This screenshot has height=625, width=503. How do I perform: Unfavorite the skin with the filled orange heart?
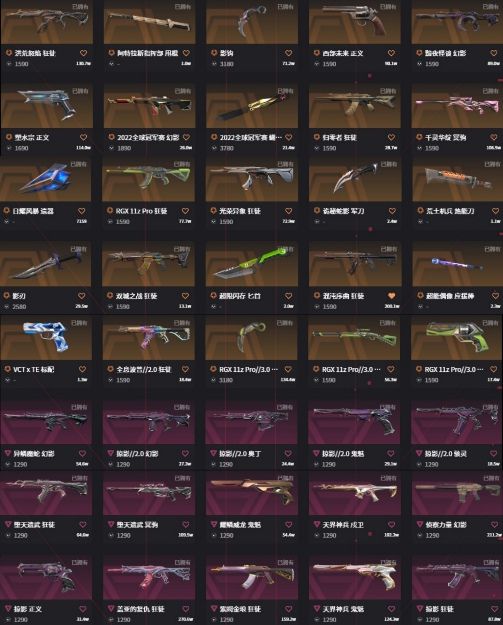[391, 296]
